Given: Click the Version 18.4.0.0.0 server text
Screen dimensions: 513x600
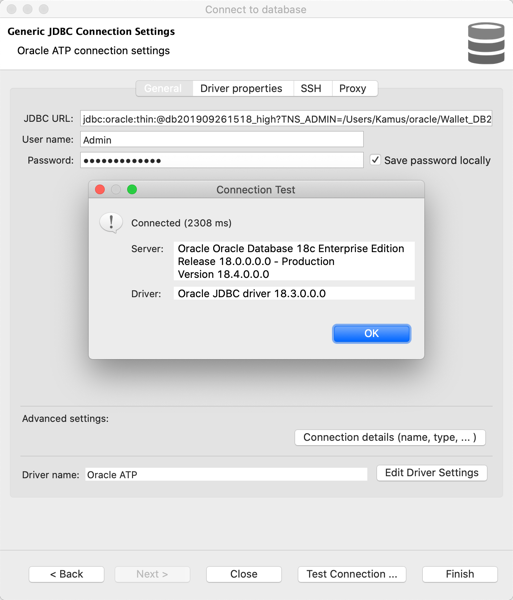Looking at the screenshot, I should [x=223, y=274].
